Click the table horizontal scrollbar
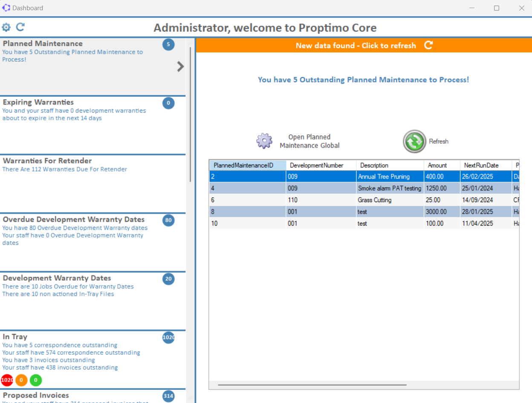Screen dimensions: 532x403 [x=312, y=385]
